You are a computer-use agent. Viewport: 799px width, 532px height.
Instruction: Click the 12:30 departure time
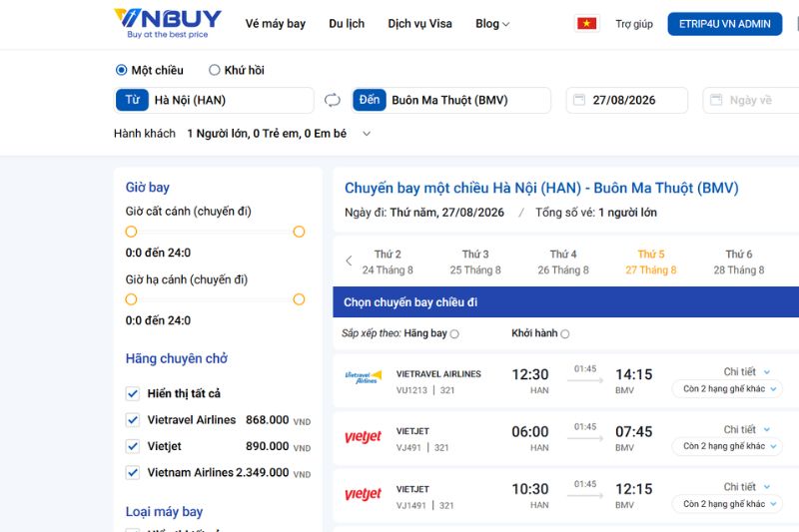coord(530,374)
